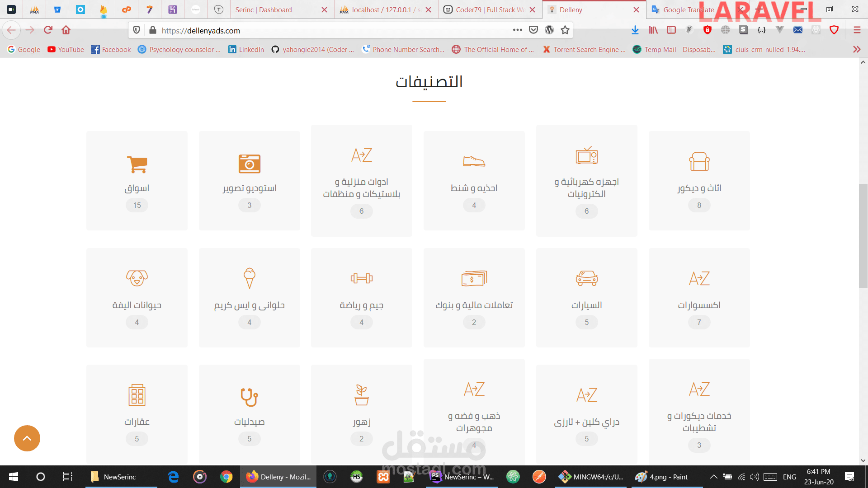
Task: Click the ice cream cone icon
Action: point(249,278)
